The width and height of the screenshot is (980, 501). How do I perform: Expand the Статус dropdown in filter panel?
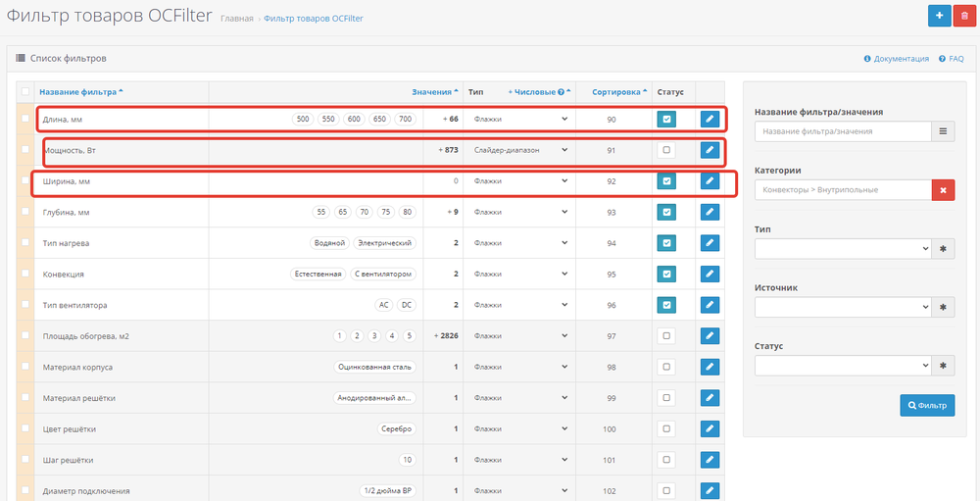(x=842, y=366)
